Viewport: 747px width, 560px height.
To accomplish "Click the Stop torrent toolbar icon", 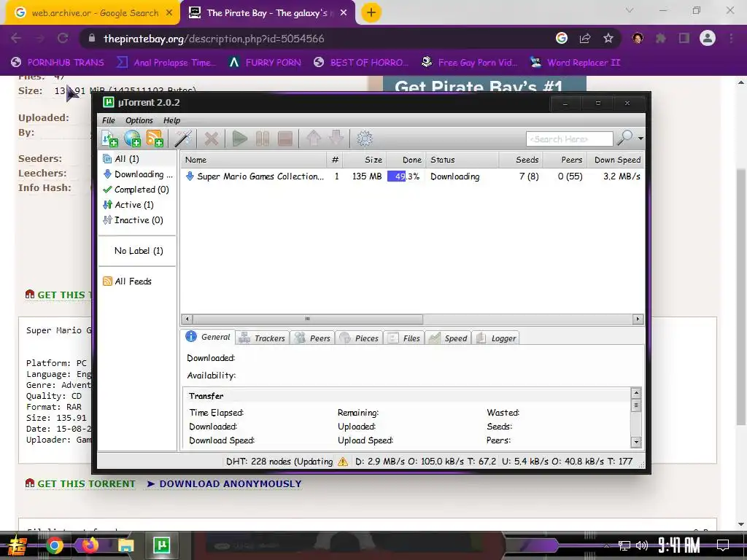I will point(285,139).
